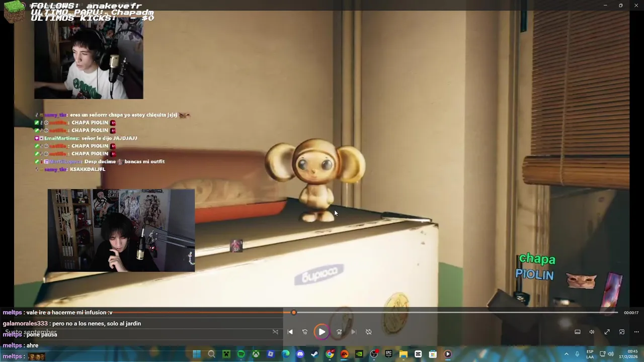Show hidden system tray icons
Viewport: 644px width, 362px height.
(x=566, y=354)
